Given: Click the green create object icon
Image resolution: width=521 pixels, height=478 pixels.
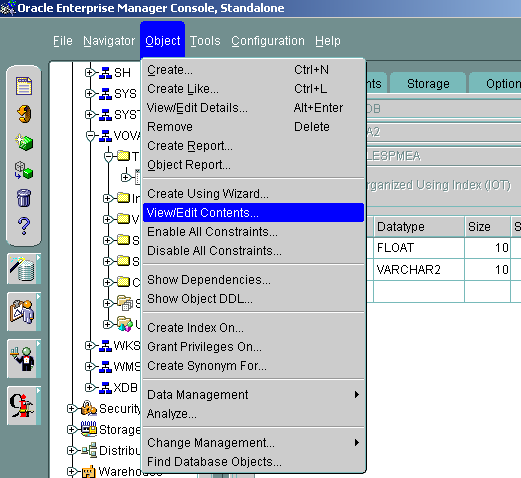Looking at the screenshot, I should (x=24, y=142).
